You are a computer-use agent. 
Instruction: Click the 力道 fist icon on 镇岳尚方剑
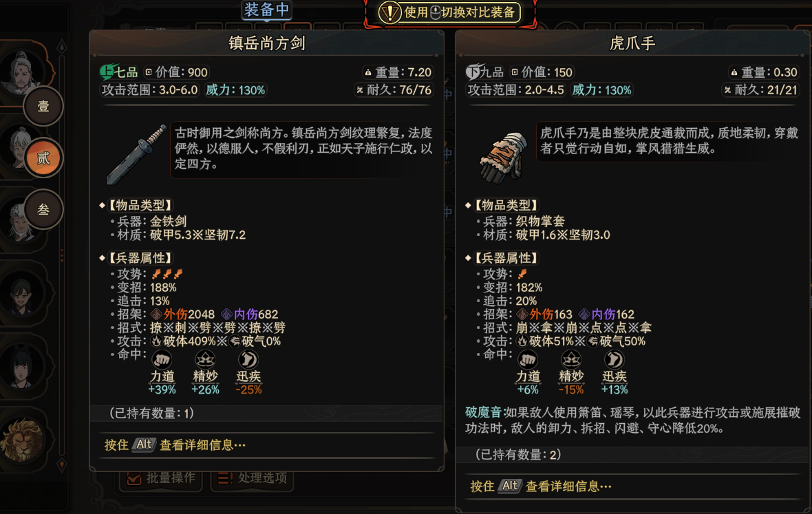(x=162, y=359)
